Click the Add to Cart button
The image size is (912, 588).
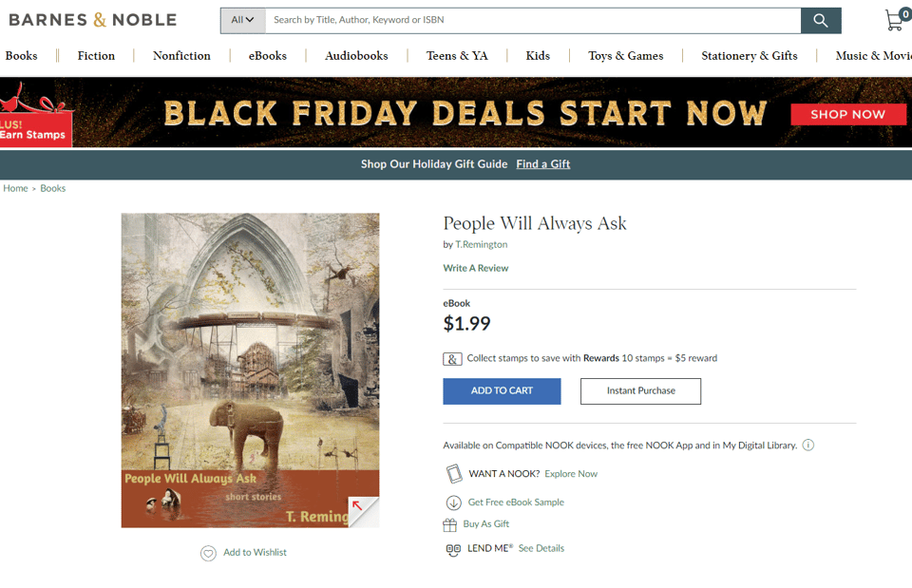pyautogui.click(x=502, y=391)
